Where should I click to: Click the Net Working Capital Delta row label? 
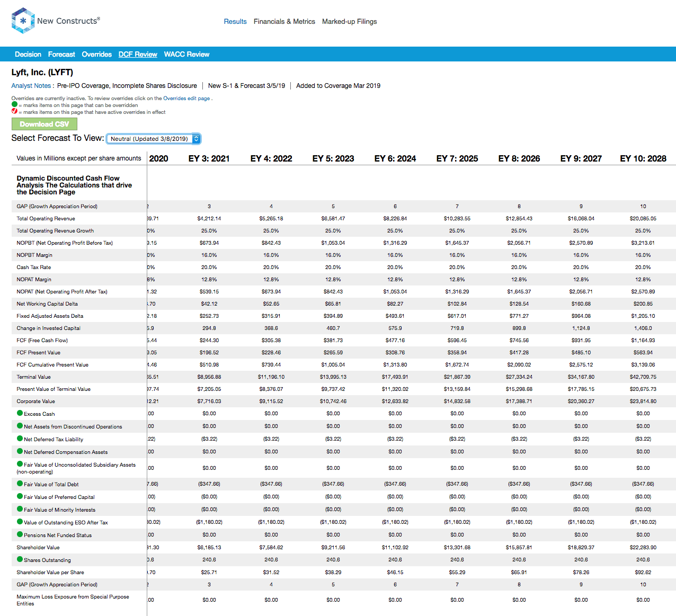click(47, 304)
